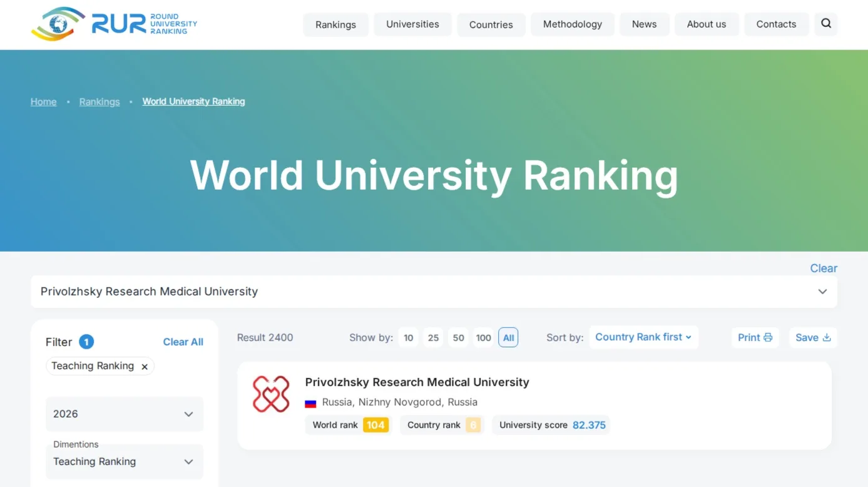The image size is (868, 487).
Task: Click World University Ranking breadcrumb
Action: [193, 101]
